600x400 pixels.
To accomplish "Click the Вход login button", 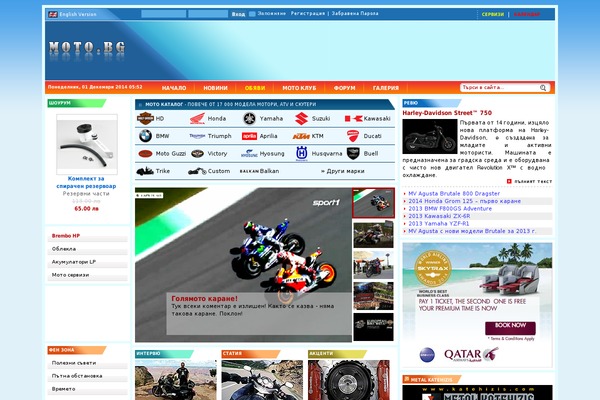I will [238, 14].
